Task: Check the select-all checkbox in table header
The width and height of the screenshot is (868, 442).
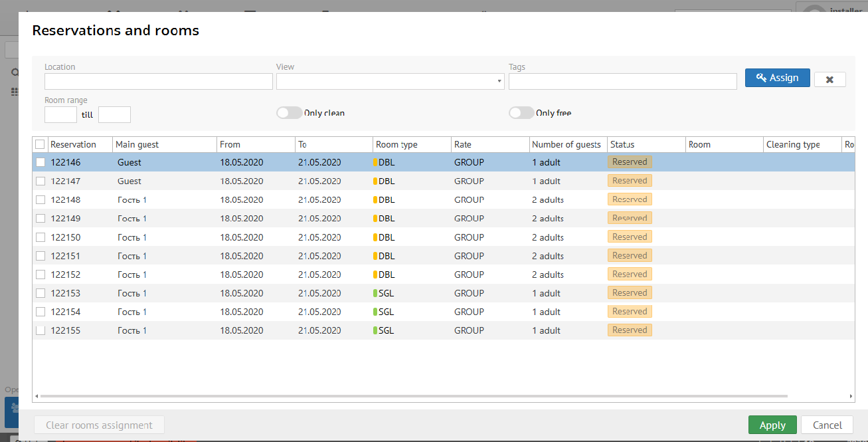Action: click(x=40, y=144)
